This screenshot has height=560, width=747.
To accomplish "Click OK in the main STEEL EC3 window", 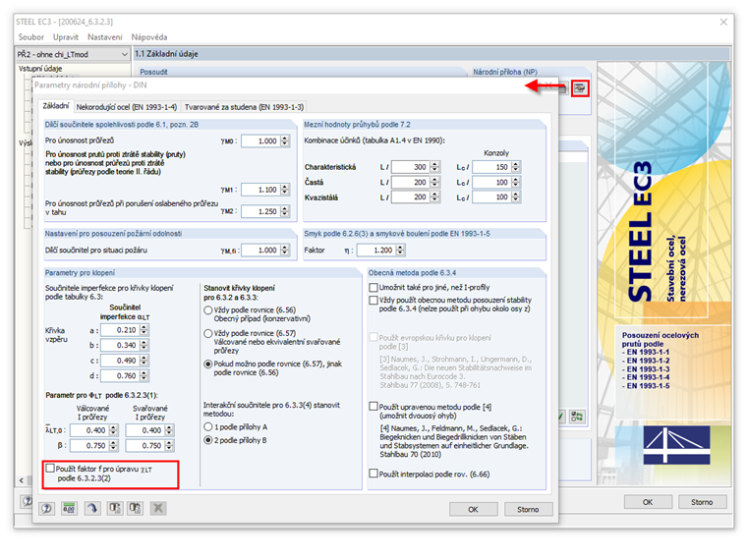I will click(648, 502).
